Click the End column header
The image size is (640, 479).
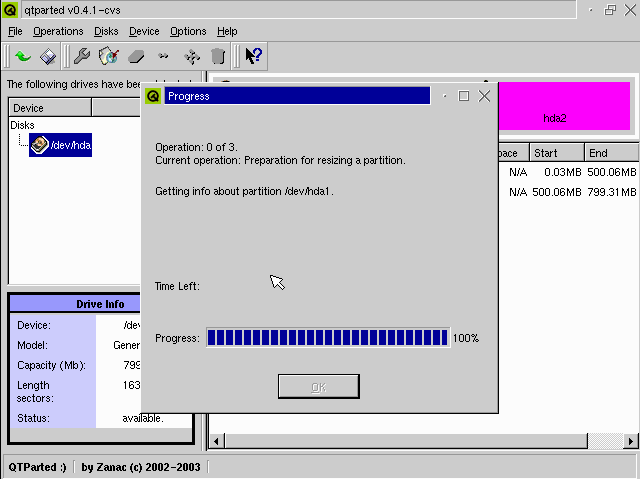coord(611,153)
